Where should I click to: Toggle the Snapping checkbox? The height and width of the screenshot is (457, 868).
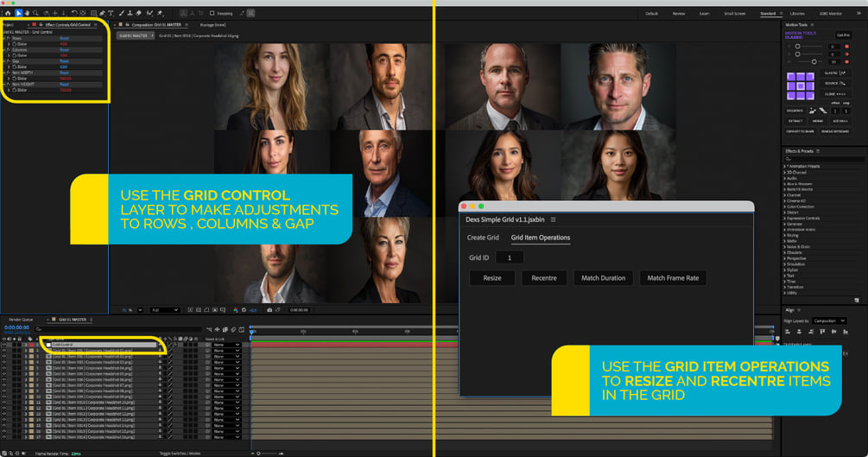212,13
